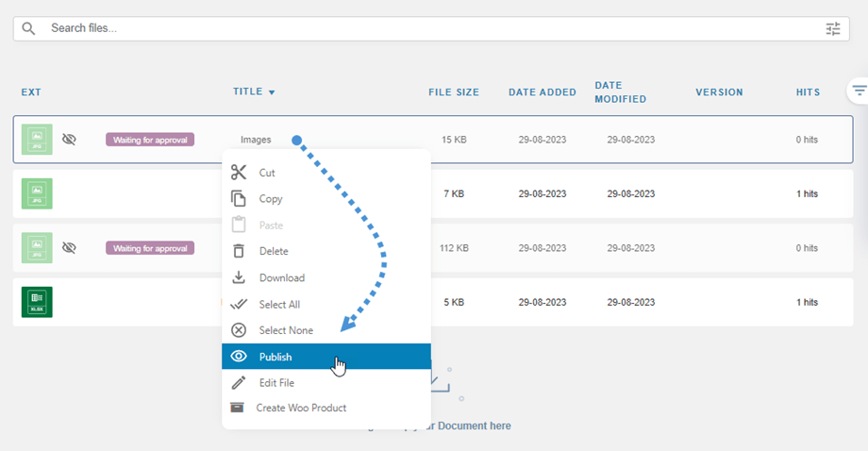The width and height of the screenshot is (868, 451).
Task: Choose Select None from context menu
Action: point(286,330)
